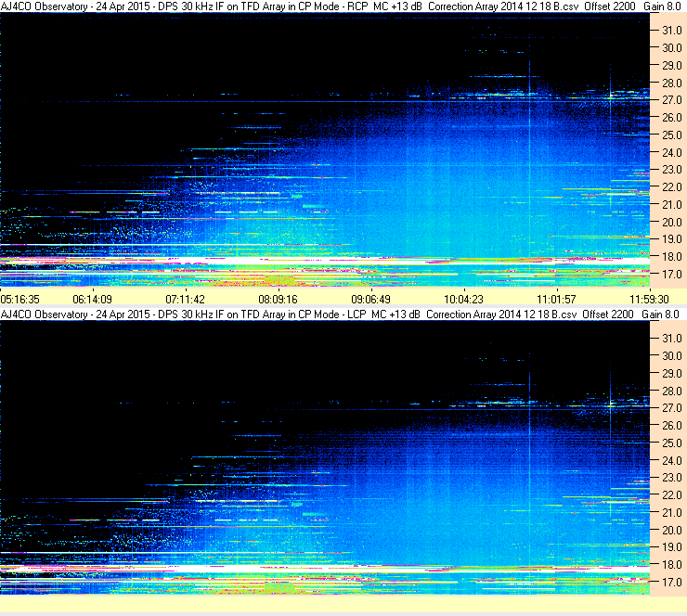Pick the 10:04:23 time label
Viewport: 687px width, 616px height.
click(464, 300)
